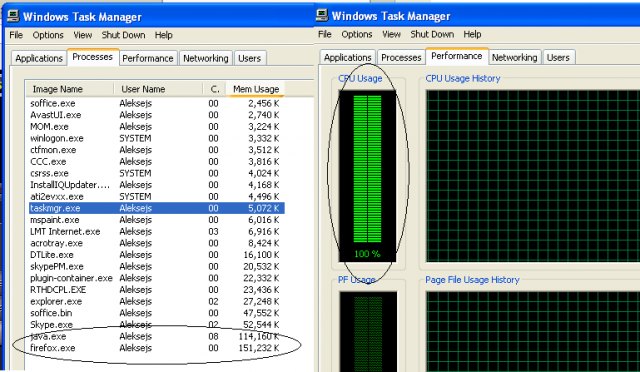Open Shut Down menu in left Task Manager
Viewport: 640px width, 372px height.
124,35
